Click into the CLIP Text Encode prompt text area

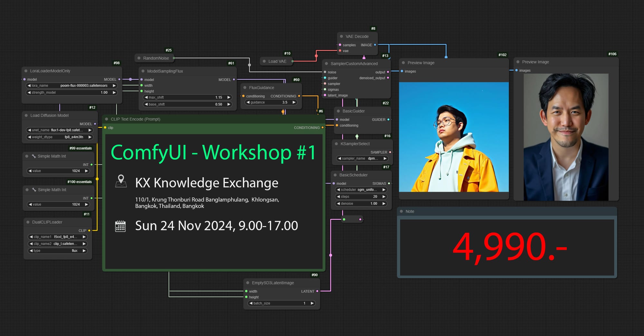click(x=214, y=201)
